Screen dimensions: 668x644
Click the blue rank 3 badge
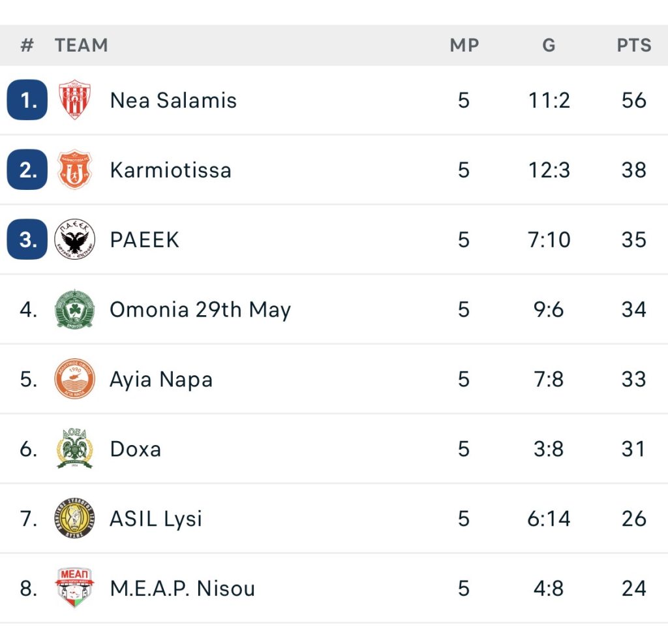(27, 239)
